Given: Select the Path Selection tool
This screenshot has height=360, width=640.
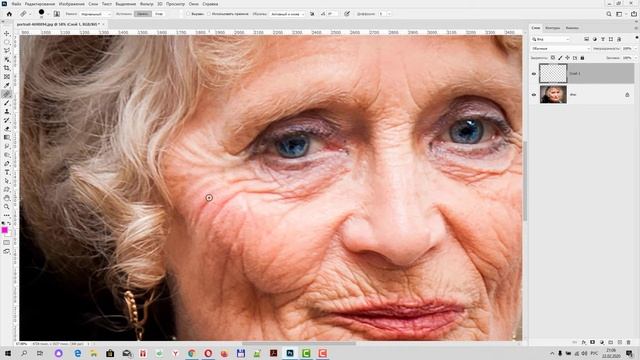Looking at the screenshot, I should coord(7,181).
